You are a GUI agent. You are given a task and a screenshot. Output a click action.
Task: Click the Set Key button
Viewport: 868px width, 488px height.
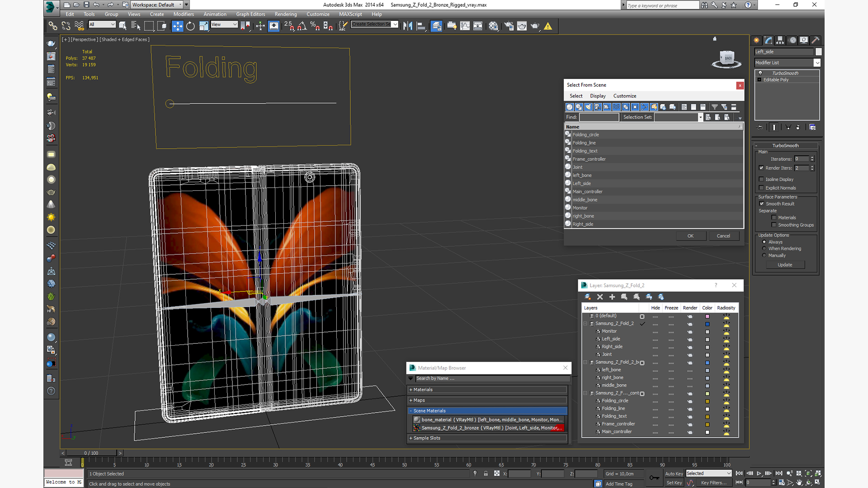click(674, 483)
